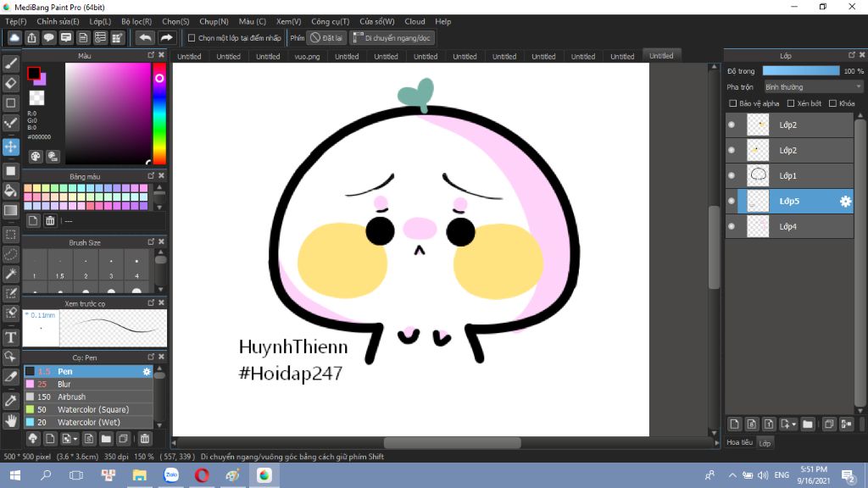Screen dimensions: 868x488
Task: Click the Undo arrow in toolbar
Action: 145,37
